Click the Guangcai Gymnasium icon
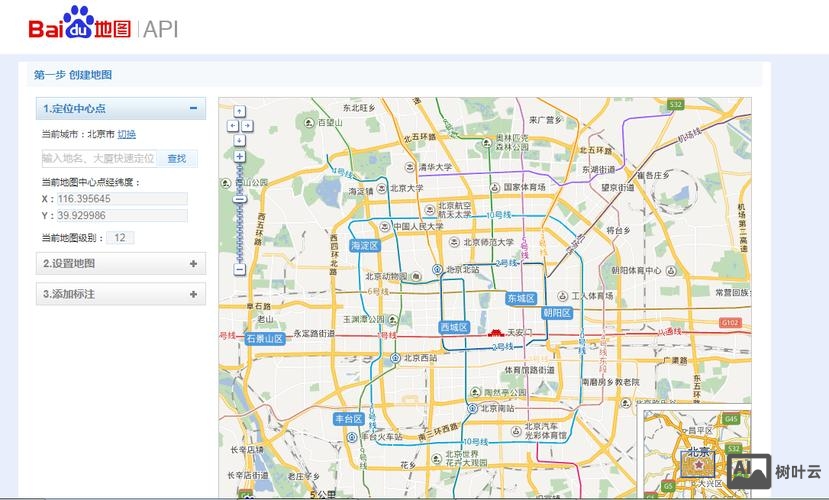 click(517, 431)
